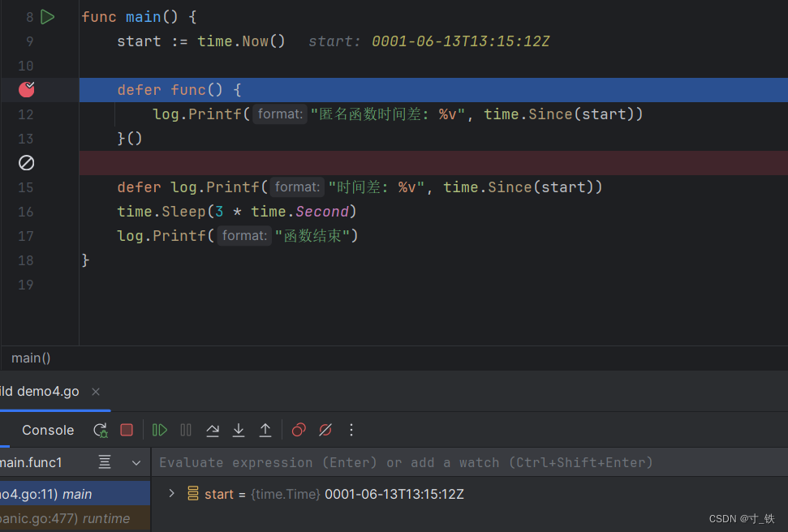Image resolution: width=788 pixels, height=532 pixels.
Task: Toggle Mute Breakpoints
Action: tap(325, 430)
